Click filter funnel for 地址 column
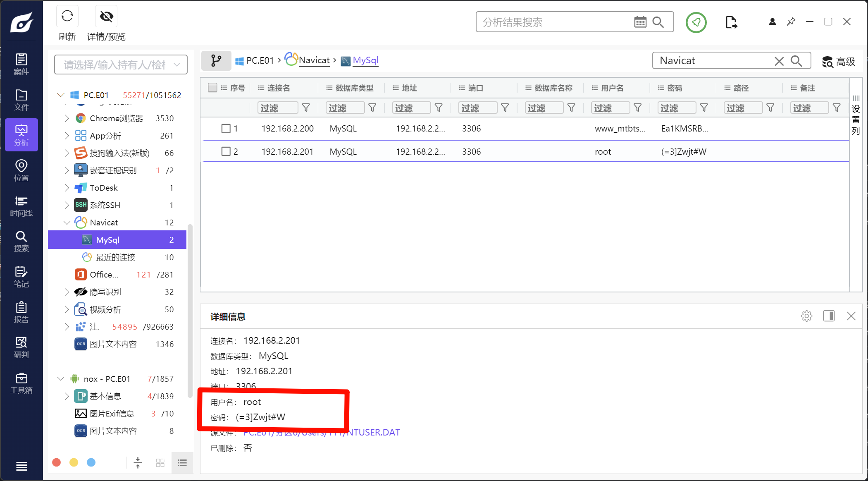The height and width of the screenshot is (481, 868). coord(439,108)
